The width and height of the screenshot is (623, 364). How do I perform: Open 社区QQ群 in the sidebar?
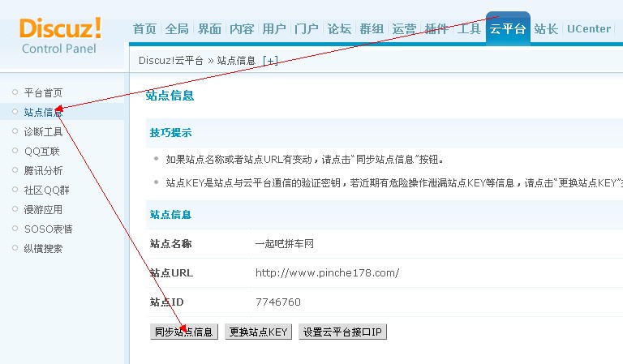(x=46, y=191)
